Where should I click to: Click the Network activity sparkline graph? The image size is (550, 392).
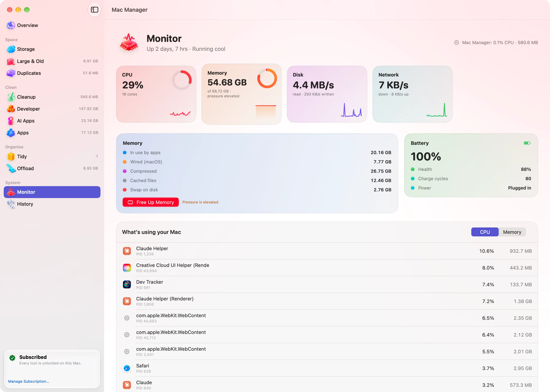pyautogui.click(x=437, y=110)
